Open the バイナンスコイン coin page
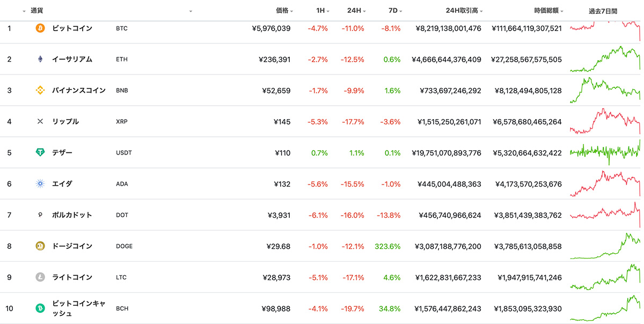Viewport: 644px width, 324px height. pos(79,90)
